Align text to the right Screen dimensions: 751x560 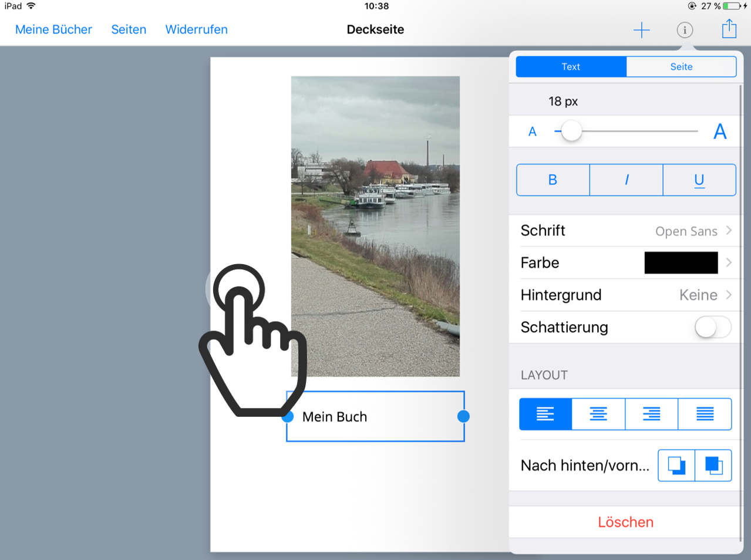[x=652, y=414]
